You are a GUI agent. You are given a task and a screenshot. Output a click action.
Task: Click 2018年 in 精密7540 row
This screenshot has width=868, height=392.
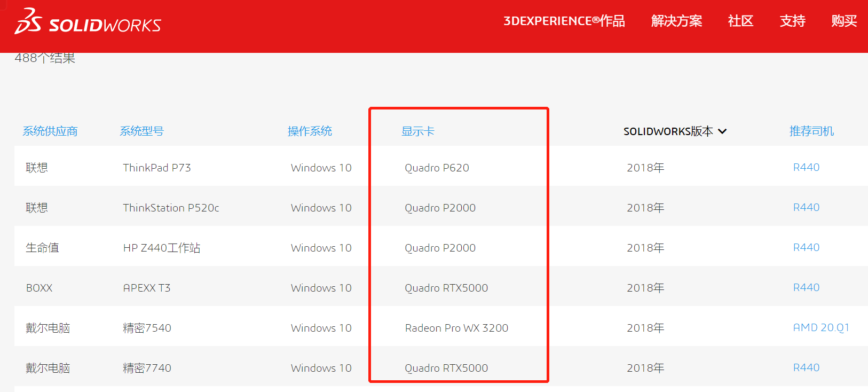645,328
